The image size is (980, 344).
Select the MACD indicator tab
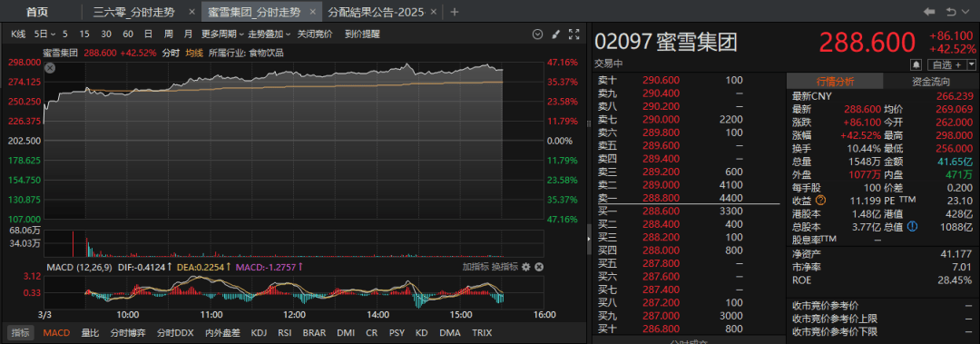(x=56, y=333)
